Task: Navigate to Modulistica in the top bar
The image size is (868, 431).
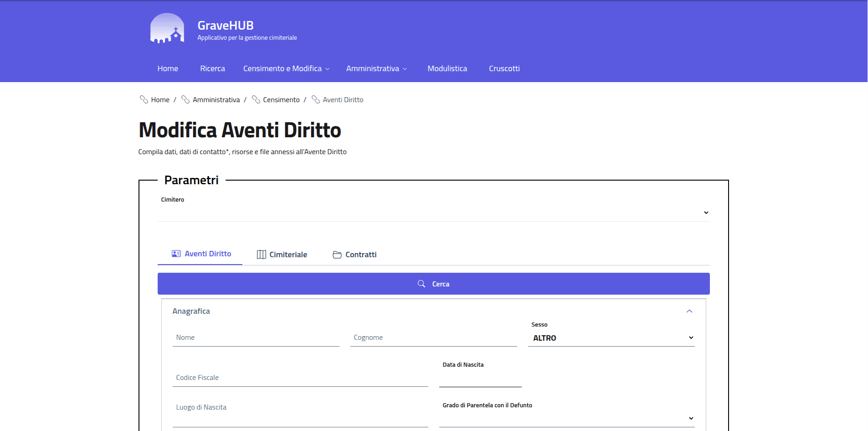Action: (x=447, y=68)
